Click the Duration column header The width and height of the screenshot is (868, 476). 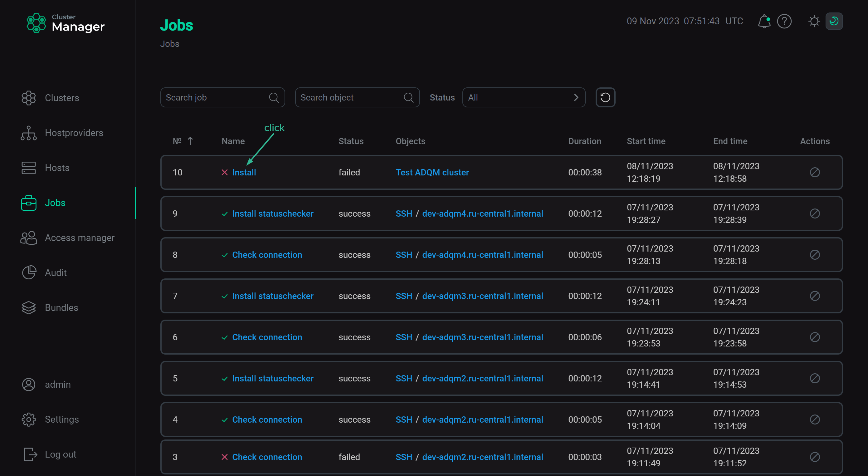[585, 141]
